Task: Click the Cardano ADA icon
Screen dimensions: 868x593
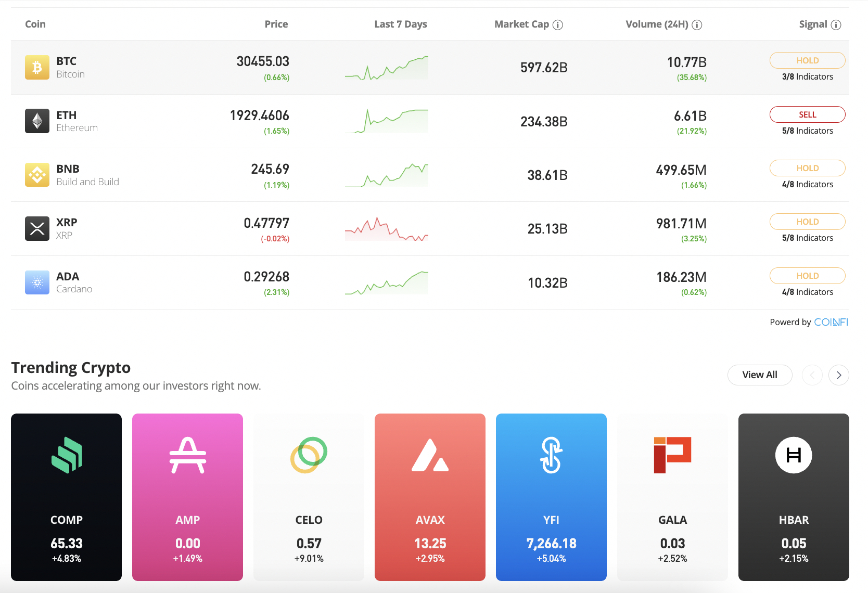Action: [x=37, y=282]
